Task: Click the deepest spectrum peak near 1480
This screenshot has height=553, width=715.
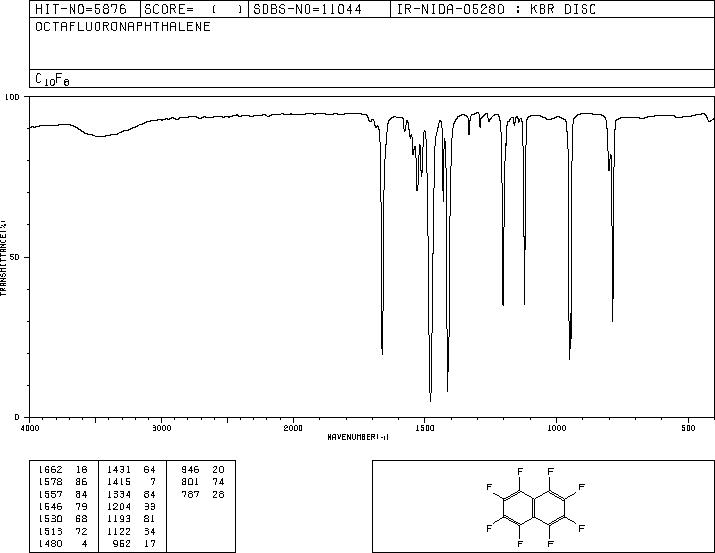Action: click(430, 400)
